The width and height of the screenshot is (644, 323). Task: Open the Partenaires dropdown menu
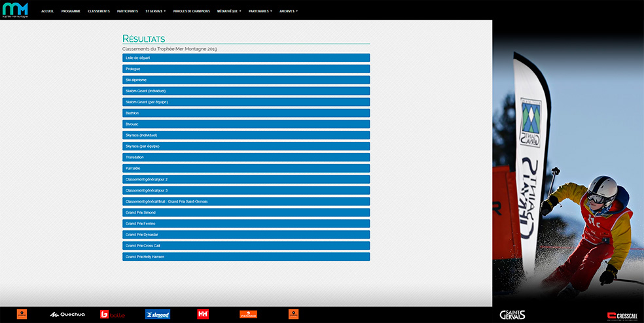tap(260, 11)
